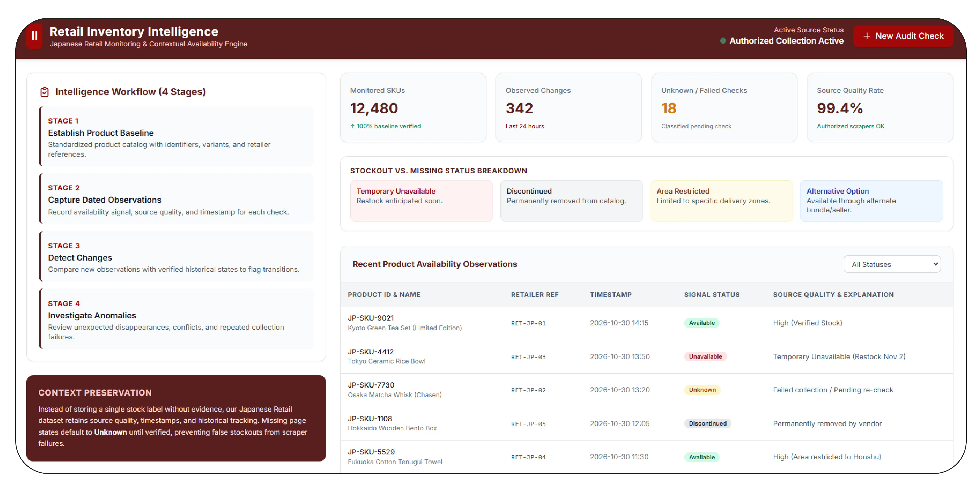Select the Discontinued status tile
Image resolution: width=980 pixels, height=486 pixels.
(571, 201)
